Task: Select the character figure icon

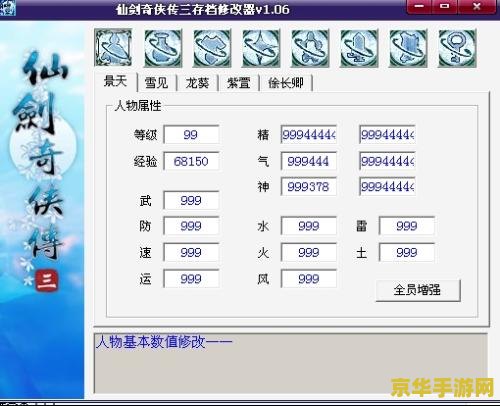Action: coord(113,47)
